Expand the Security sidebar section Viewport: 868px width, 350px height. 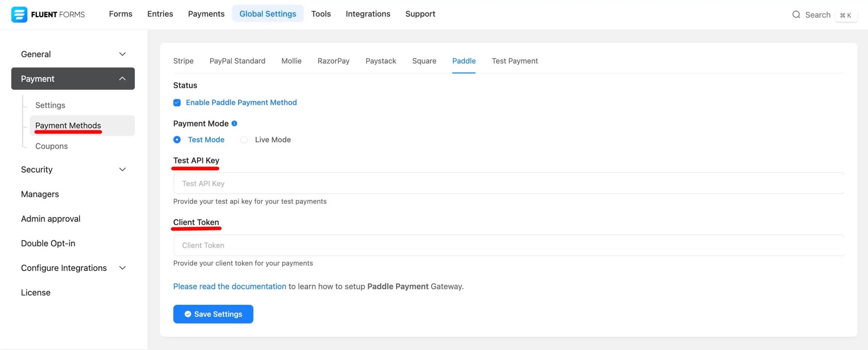[122, 169]
